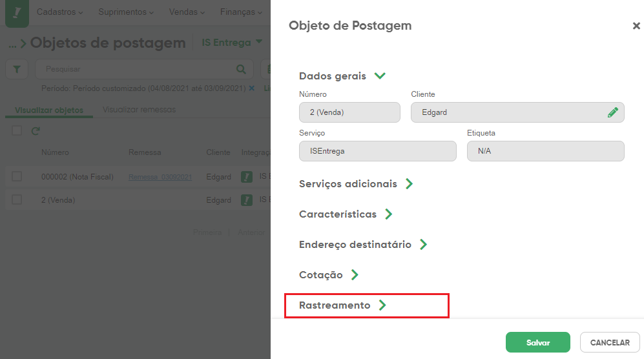Click the green pencil edit icon in the Cliente field
The width and height of the screenshot is (644, 359).
point(613,112)
